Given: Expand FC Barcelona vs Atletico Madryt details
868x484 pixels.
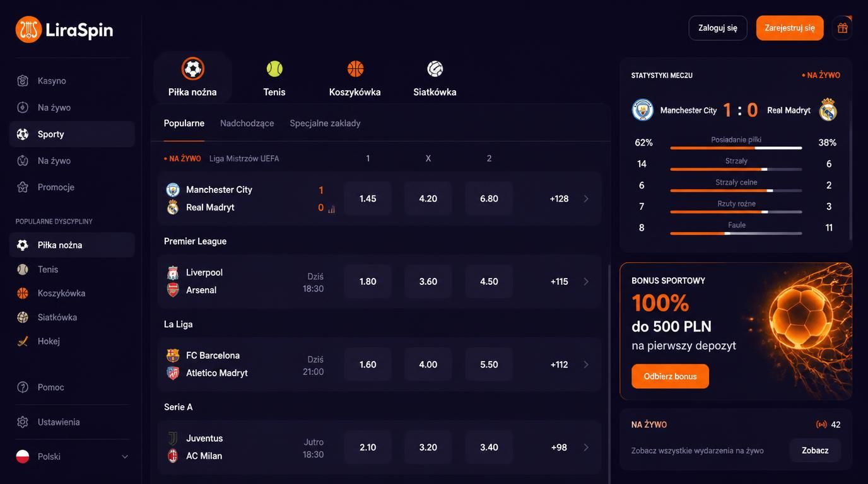Looking at the screenshot, I should [586, 364].
